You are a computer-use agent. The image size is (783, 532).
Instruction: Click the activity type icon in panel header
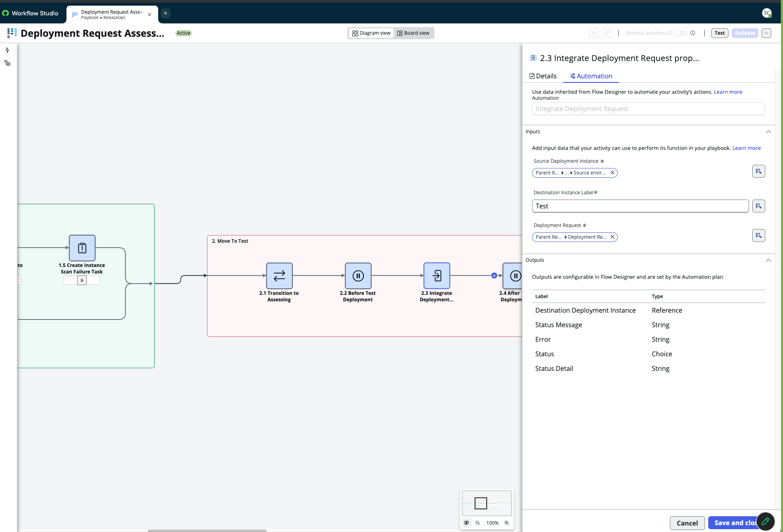(533, 58)
